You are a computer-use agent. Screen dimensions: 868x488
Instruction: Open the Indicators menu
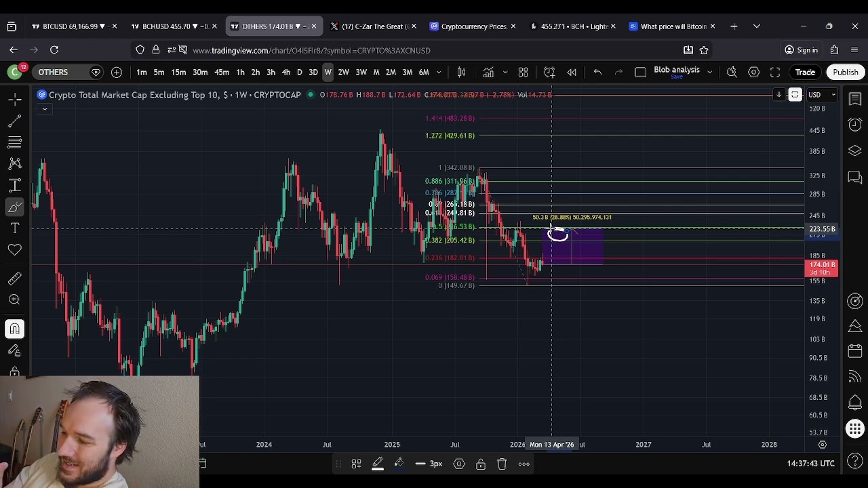488,72
